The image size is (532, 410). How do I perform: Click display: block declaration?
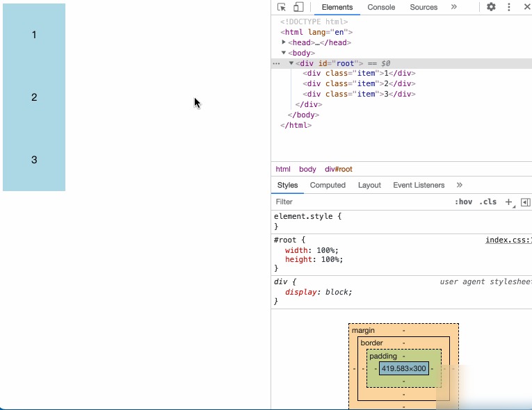(319, 292)
